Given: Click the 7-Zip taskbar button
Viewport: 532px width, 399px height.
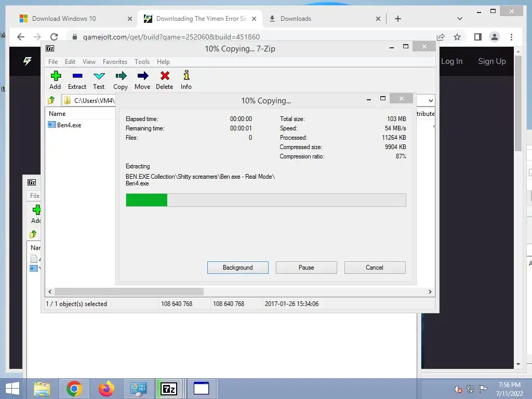Looking at the screenshot, I should pyautogui.click(x=169, y=389).
